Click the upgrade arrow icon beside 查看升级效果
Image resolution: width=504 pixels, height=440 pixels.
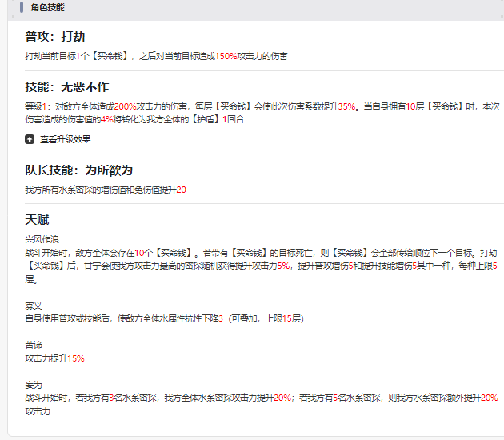[30, 139]
